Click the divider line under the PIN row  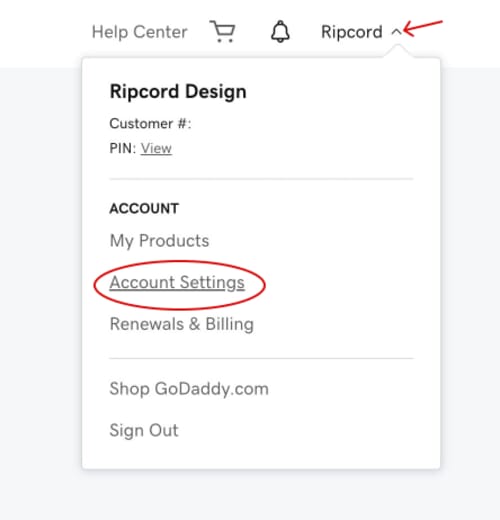coord(261,179)
